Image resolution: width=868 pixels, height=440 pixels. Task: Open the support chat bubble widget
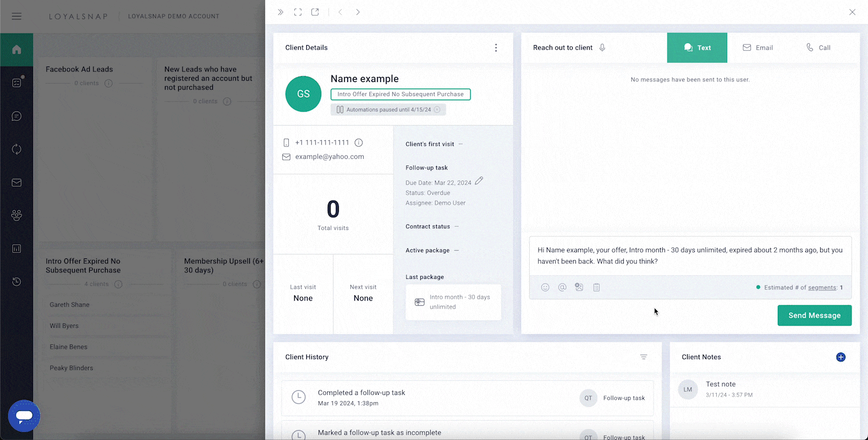(24, 416)
